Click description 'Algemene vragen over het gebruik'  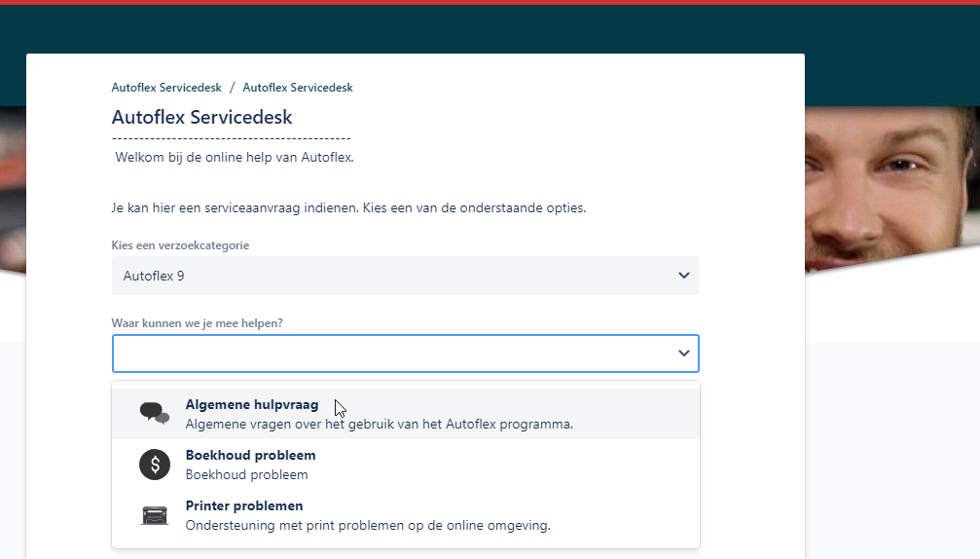pyautogui.click(x=379, y=424)
